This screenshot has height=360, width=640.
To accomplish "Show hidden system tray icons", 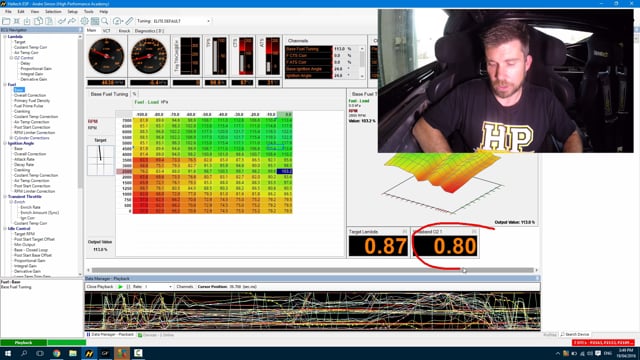I will 558,353.
